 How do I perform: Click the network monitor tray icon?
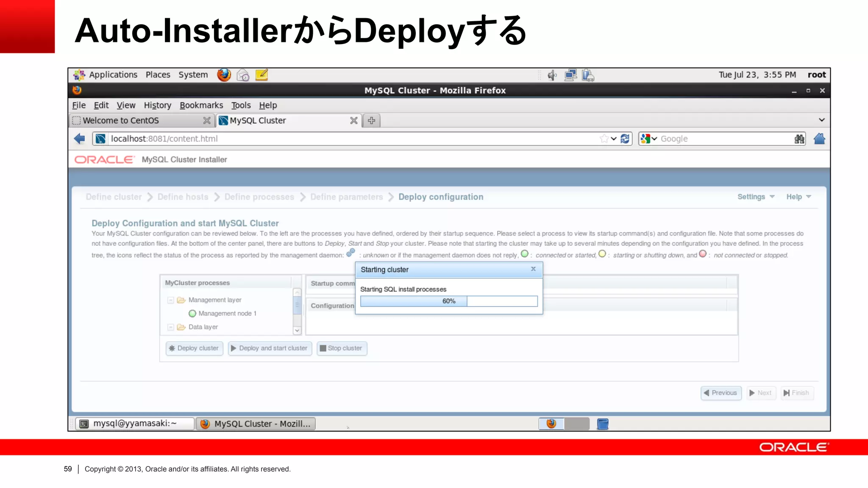point(570,75)
